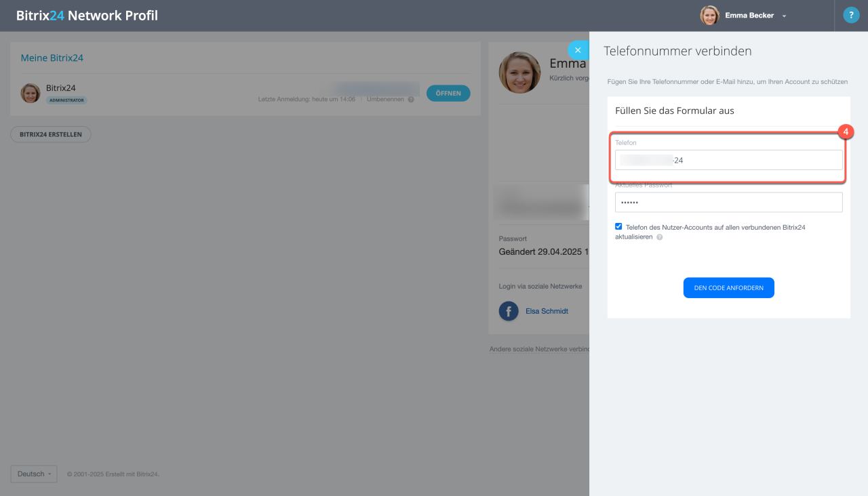Viewport: 868px width, 496px height.
Task: Click the Bitrix24 account avatar in the list
Action: pyautogui.click(x=31, y=93)
